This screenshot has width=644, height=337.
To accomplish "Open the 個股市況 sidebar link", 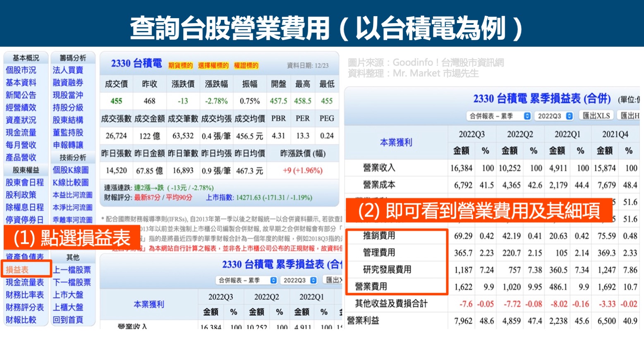I will coord(21,70).
